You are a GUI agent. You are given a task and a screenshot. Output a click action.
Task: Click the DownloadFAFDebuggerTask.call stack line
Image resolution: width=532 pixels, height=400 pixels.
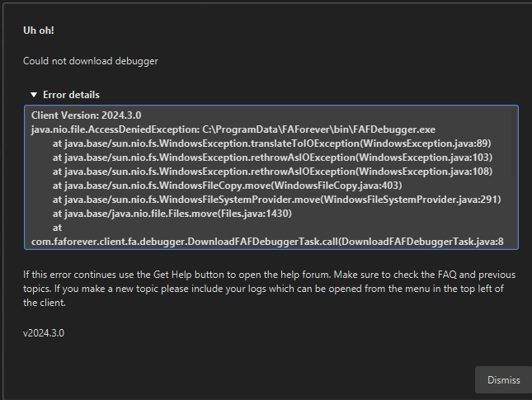click(x=267, y=242)
